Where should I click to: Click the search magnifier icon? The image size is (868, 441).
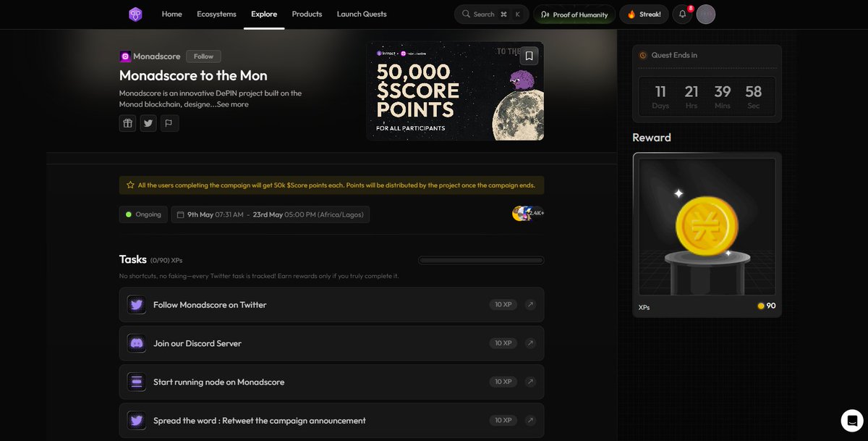point(467,14)
